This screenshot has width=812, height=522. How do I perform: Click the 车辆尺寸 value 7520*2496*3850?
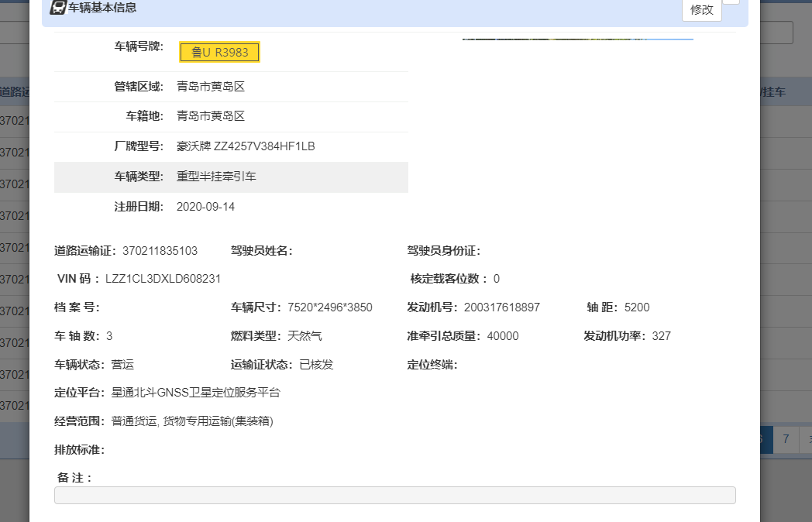(329, 307)
